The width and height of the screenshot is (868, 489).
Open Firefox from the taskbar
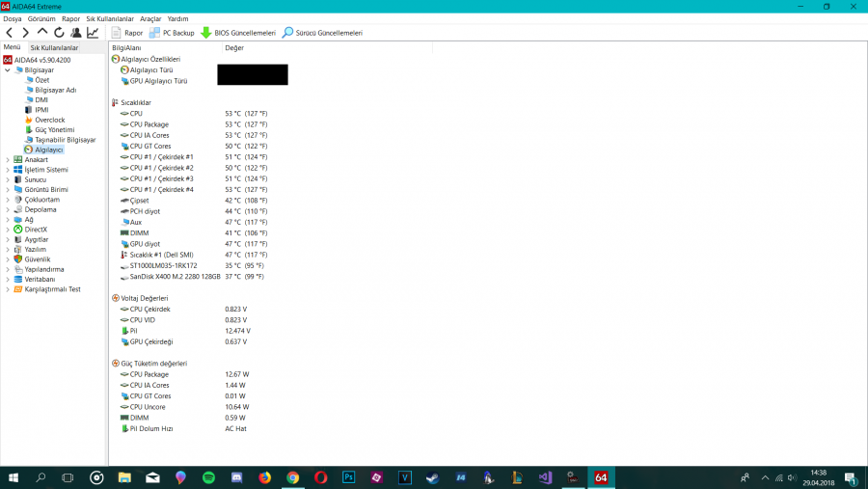click(264, 478)
